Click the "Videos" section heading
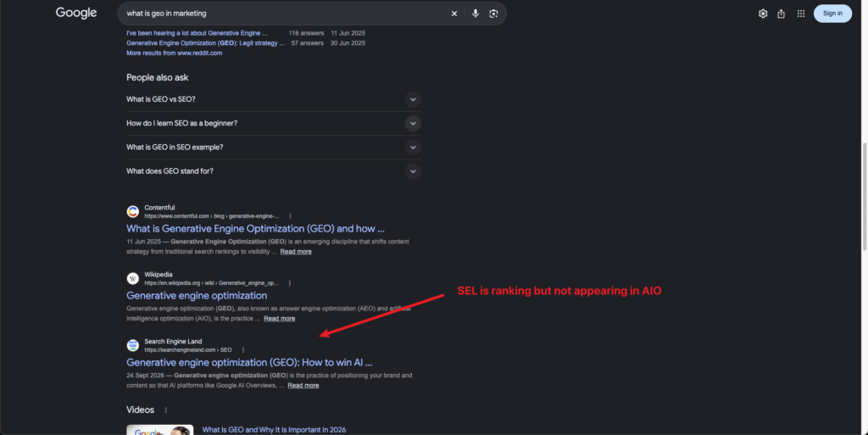Image resolution: width=868 pixels, height=435 pixels. pyautogui.click(x=140, y=410)
